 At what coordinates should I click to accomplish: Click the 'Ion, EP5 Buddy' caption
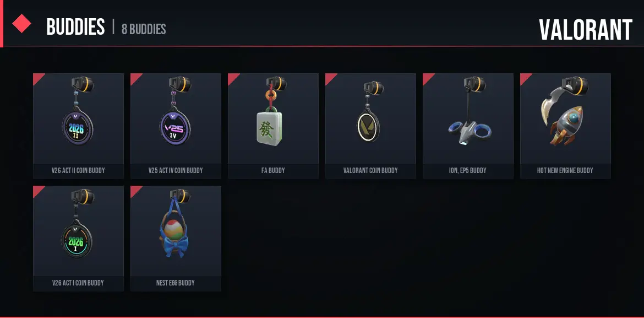click(x=468, y=170)
